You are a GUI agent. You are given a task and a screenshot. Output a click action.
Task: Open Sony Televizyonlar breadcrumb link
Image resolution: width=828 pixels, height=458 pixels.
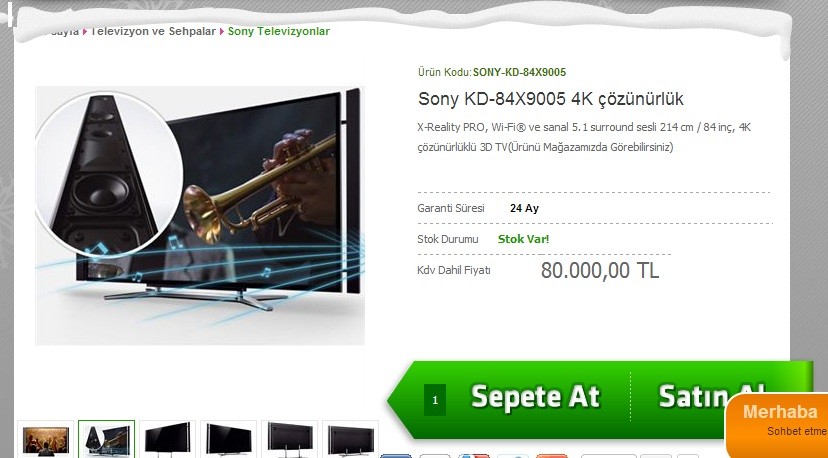(279, 31)
